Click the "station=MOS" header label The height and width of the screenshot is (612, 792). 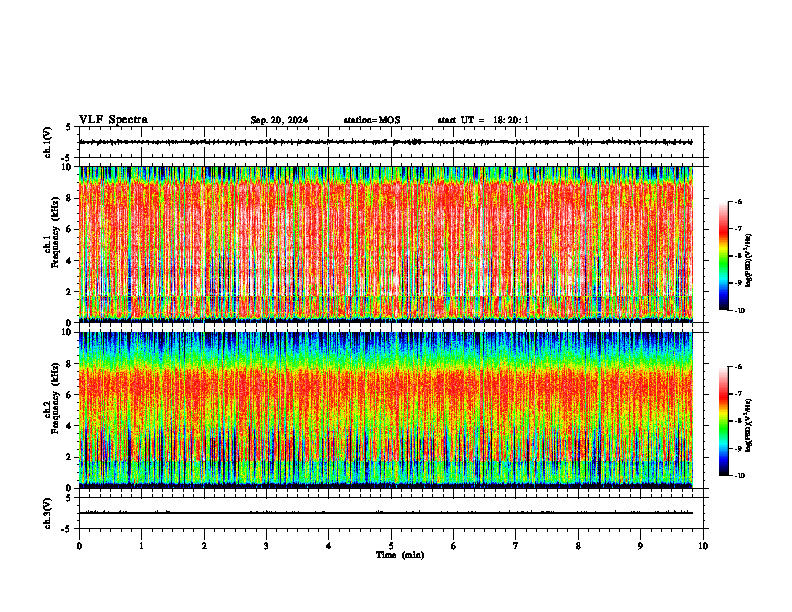[x=372, y=120]
